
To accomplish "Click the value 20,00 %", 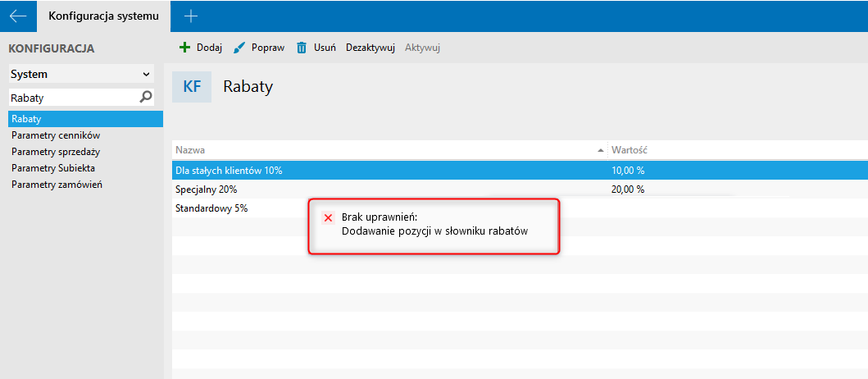I will point(628,189).
